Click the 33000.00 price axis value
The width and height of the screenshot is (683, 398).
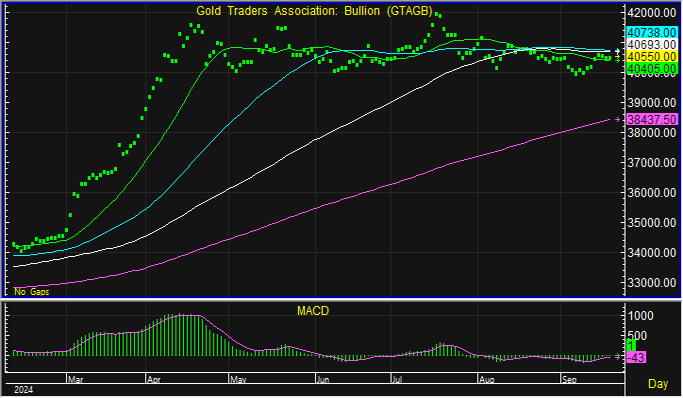click(652, 283)
